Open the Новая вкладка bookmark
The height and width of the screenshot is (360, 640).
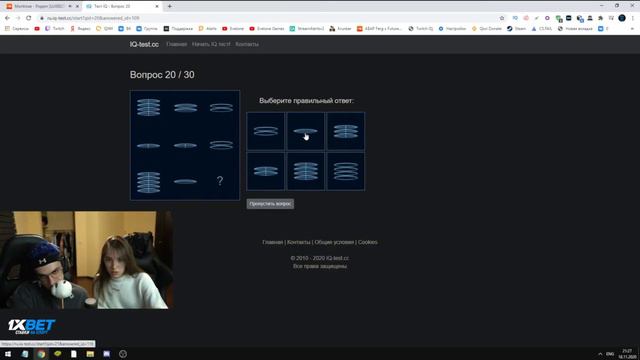[575, 29]
